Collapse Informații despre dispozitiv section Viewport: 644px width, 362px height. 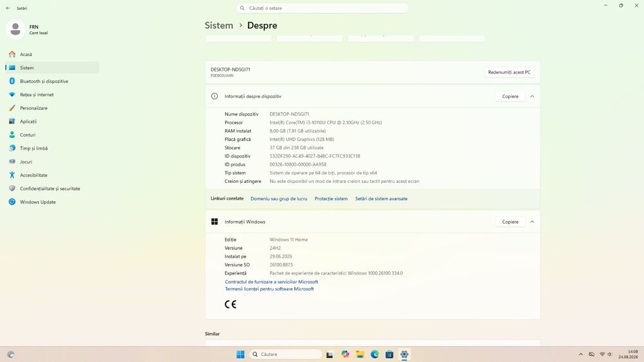[533, 96]
